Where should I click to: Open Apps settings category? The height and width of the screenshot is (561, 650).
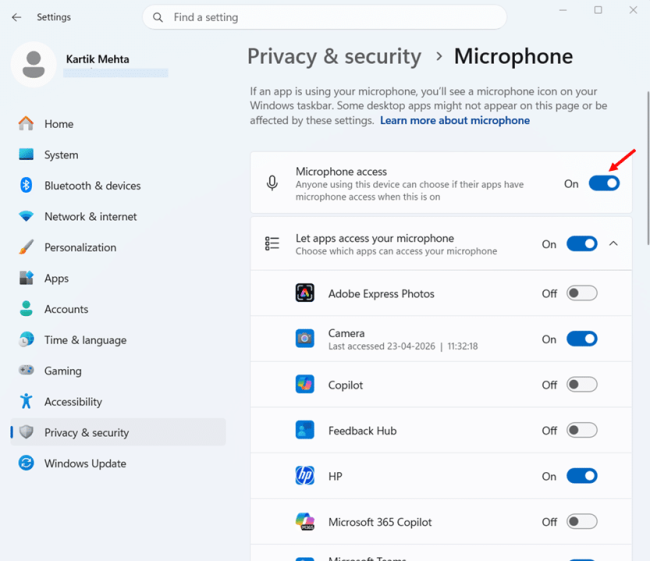(x=118, y=278)
